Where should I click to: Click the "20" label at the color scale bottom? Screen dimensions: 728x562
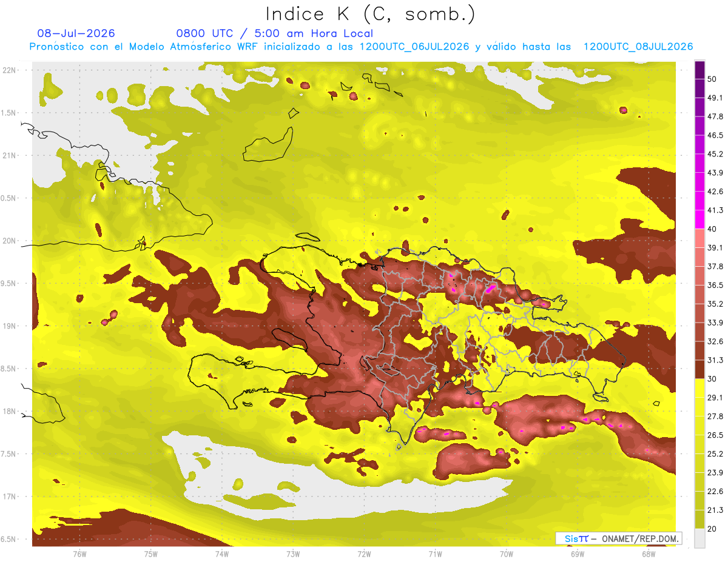(x=712, y=529)
